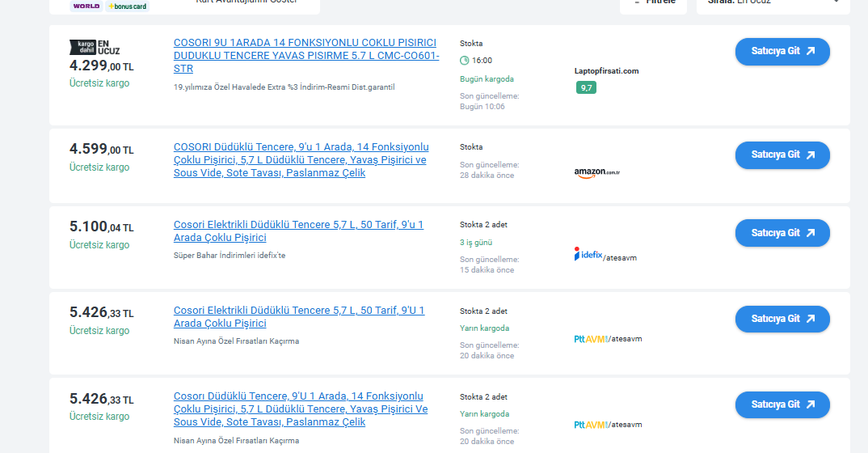Click the kargo dahil EN UCUZ badge
Viewport: 868px width, 453px height.
[95, 47]
